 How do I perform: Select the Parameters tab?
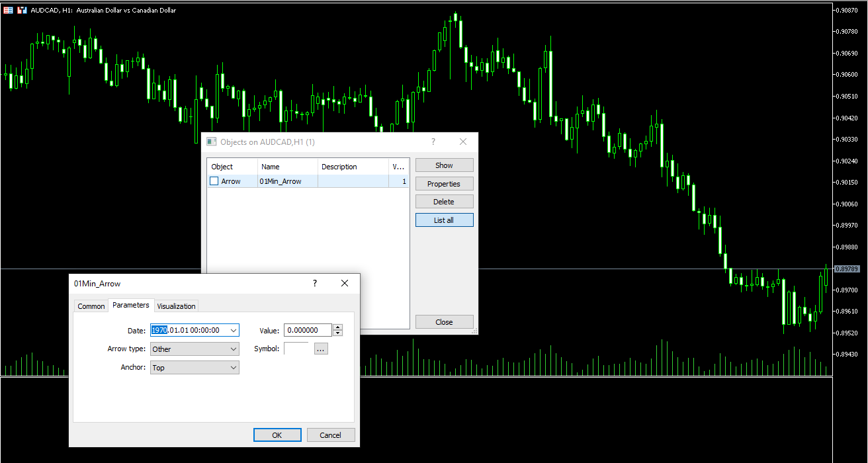point(131,305)
